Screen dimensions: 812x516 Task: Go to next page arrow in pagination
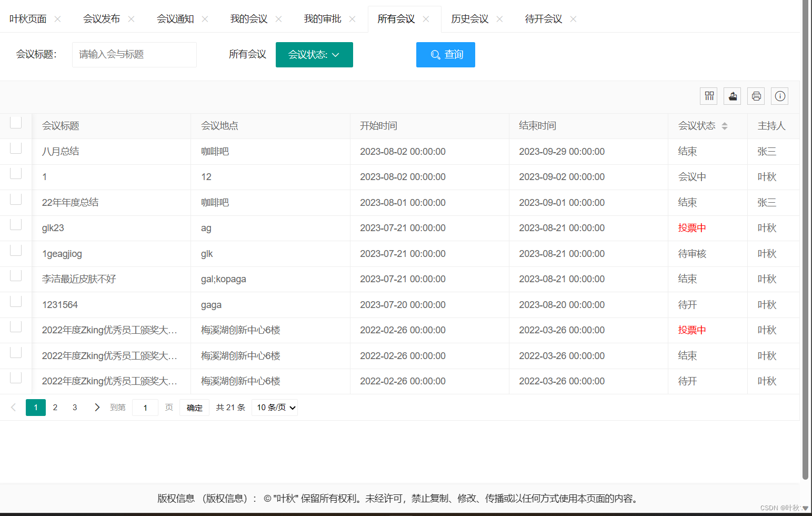[97, 407]
